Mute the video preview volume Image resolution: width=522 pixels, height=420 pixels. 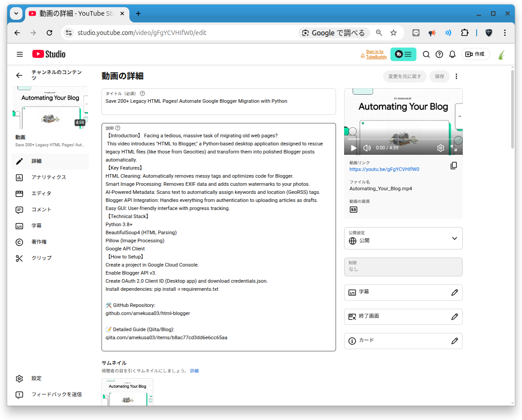367,148
